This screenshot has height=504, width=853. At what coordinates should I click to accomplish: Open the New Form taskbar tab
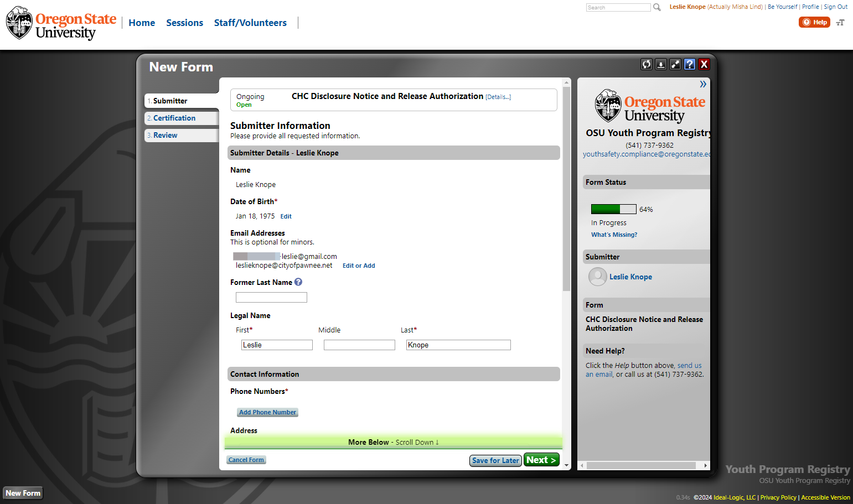pyautogui.click(x=23, y=493)
